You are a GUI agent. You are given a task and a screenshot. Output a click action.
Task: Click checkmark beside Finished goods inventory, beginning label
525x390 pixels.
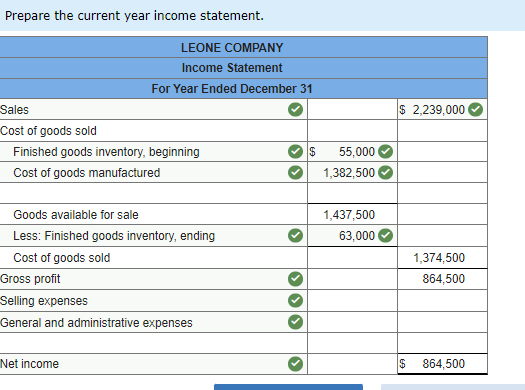(x=295, y=152)
